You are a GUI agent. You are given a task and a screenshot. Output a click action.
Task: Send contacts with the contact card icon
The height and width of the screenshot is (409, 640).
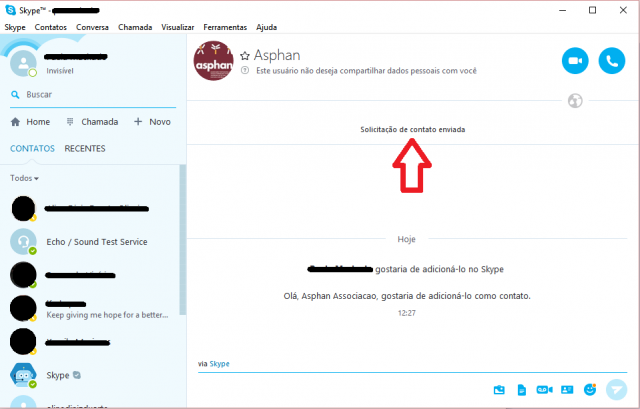(x=567, y=390)
